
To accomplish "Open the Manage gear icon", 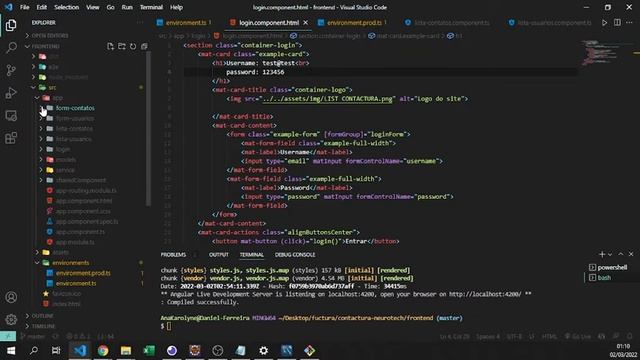I will 11,319.
